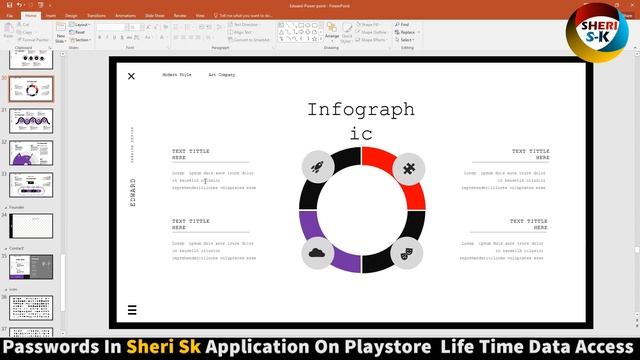Select slide 32 thumbnail

point(31,153)
